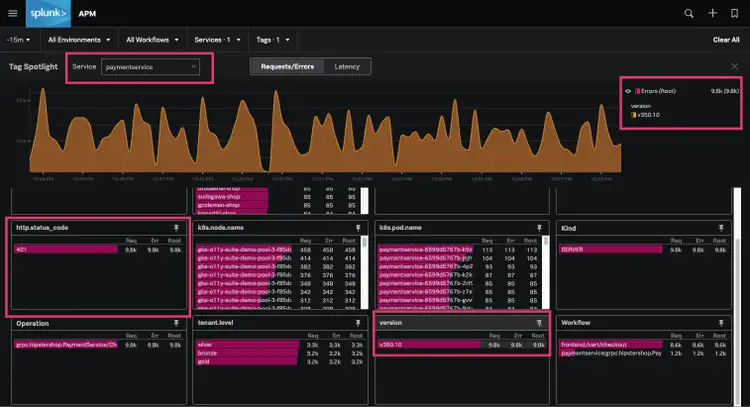The image size is (750, 407).
Task: Pin the Workflow card
Action: [722, 324]
